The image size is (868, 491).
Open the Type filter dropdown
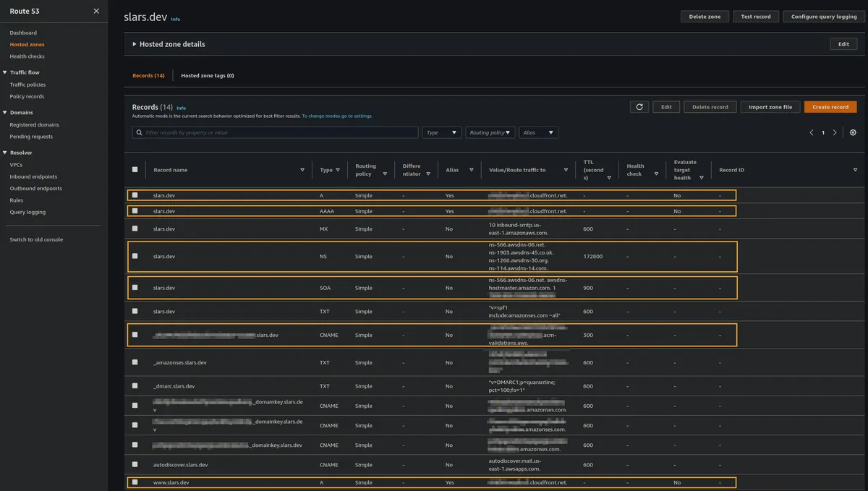pos(442,133)
